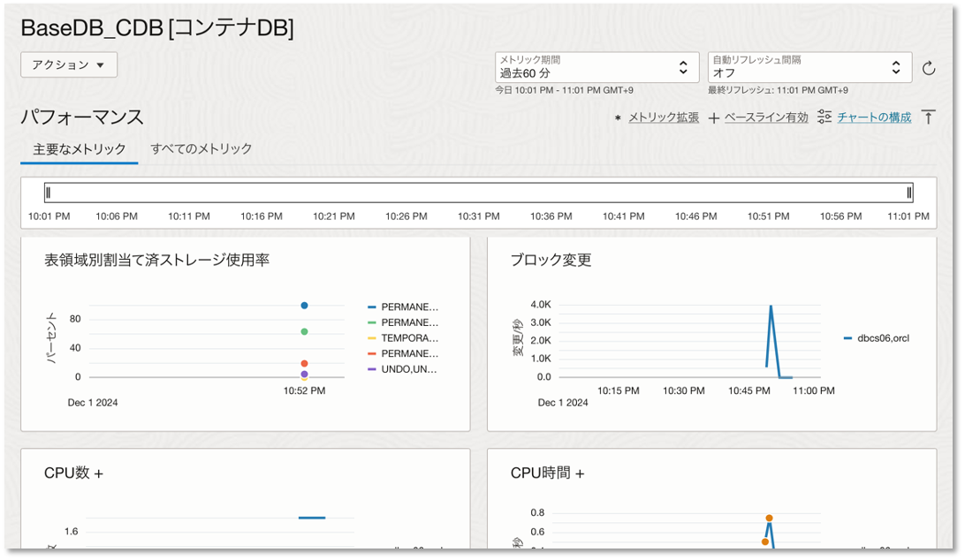Click the メトリック拡張 link
This screenshot has height=560, width=965.
click(x=664, y=117)
